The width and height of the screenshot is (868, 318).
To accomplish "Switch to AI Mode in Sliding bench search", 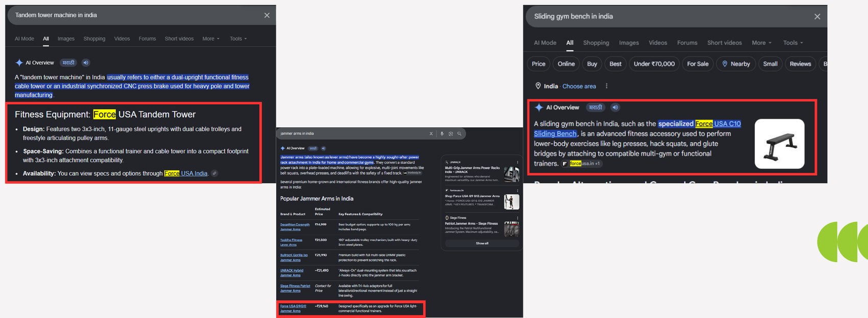I will 545,43.
